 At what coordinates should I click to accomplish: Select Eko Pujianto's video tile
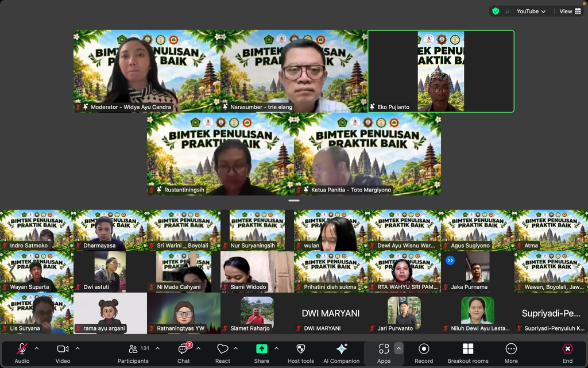point(441,71)
